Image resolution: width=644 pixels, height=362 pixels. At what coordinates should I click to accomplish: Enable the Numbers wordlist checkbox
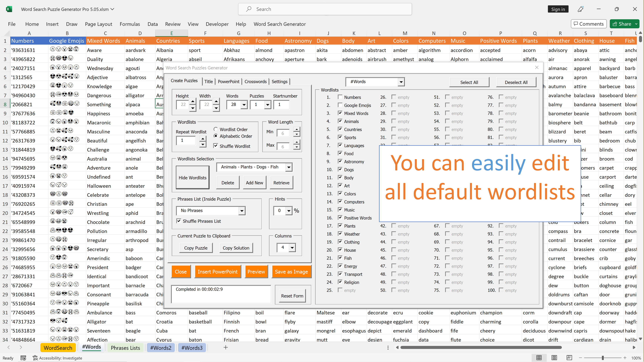click(340, 97)
